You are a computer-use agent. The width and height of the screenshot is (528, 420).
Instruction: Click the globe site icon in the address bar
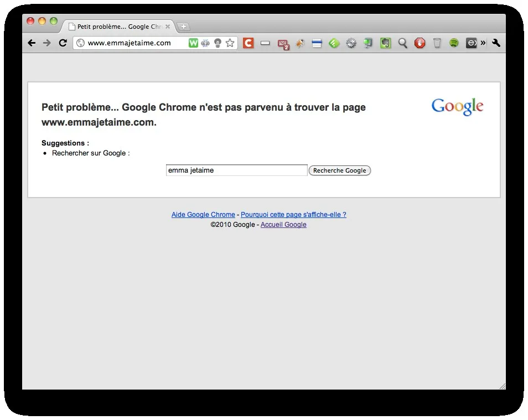80,43
